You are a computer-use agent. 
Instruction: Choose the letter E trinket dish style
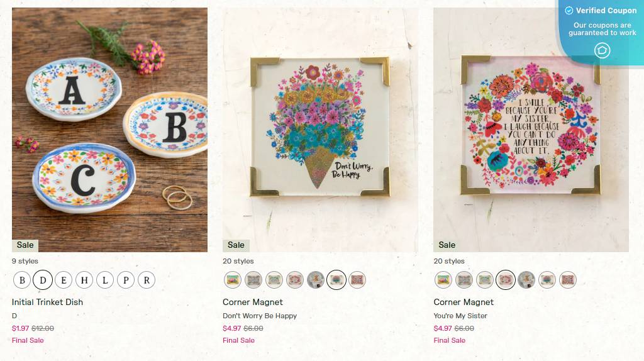[64, 280]
